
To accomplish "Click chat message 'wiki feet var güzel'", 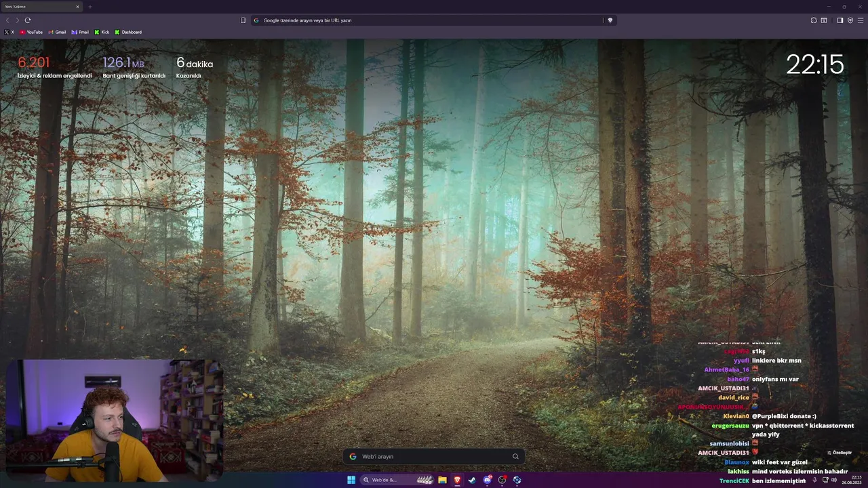I will click(780, 462).
